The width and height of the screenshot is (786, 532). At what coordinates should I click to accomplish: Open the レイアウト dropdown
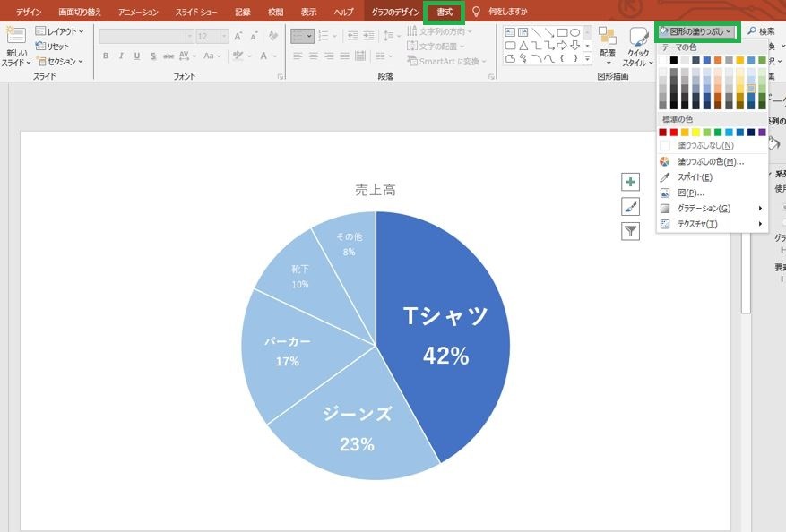tap(60, 31)
